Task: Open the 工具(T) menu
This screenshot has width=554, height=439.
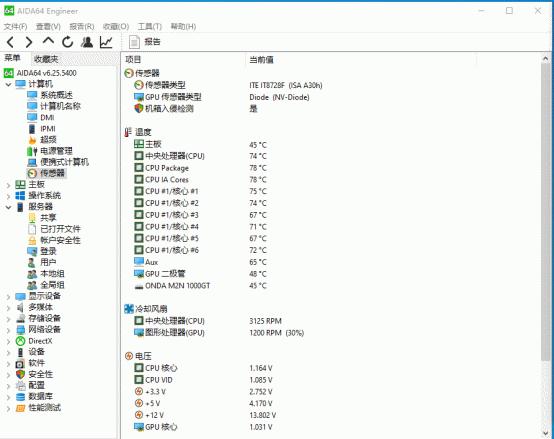Action: pos(149,26)
